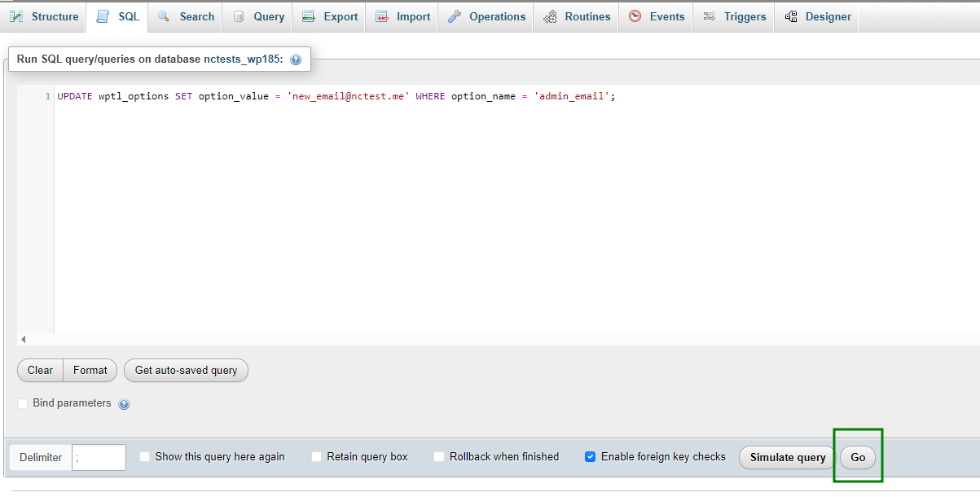Click the Events clock icon

(635, 16)
